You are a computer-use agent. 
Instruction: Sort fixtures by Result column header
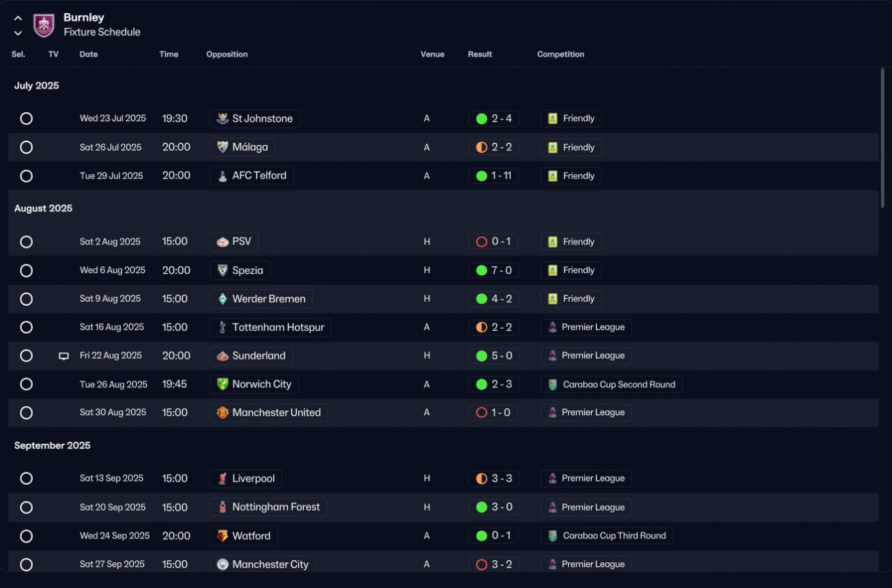(x=479, y=54)
